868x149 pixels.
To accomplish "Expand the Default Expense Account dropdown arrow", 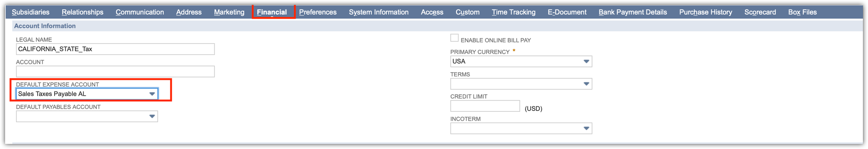I will 152,94.
